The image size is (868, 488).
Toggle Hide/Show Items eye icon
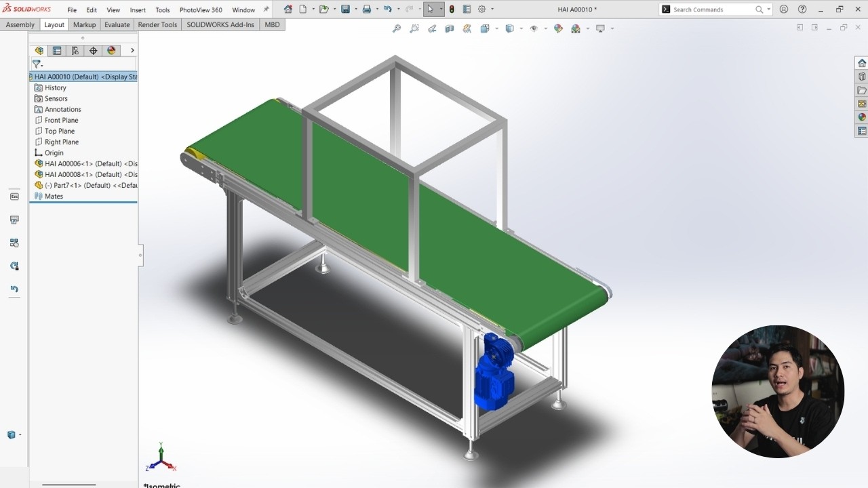pyautogui.click(x=534, y=28)
